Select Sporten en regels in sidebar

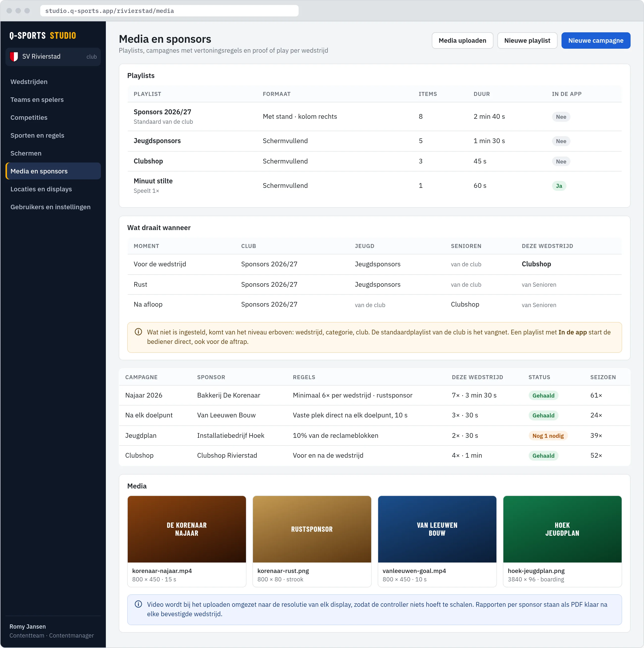(x=53, y=135)
